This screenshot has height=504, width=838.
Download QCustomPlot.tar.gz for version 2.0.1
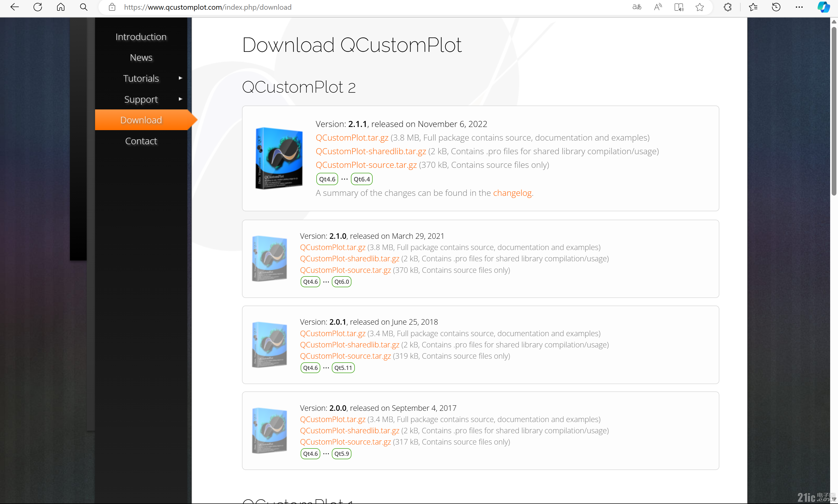tap(333, 334)
